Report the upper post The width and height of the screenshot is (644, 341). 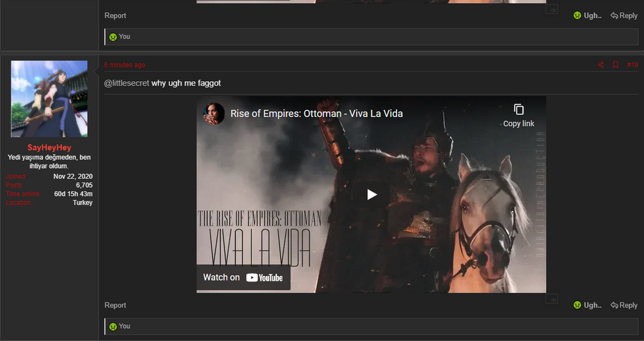click(115, 15)
